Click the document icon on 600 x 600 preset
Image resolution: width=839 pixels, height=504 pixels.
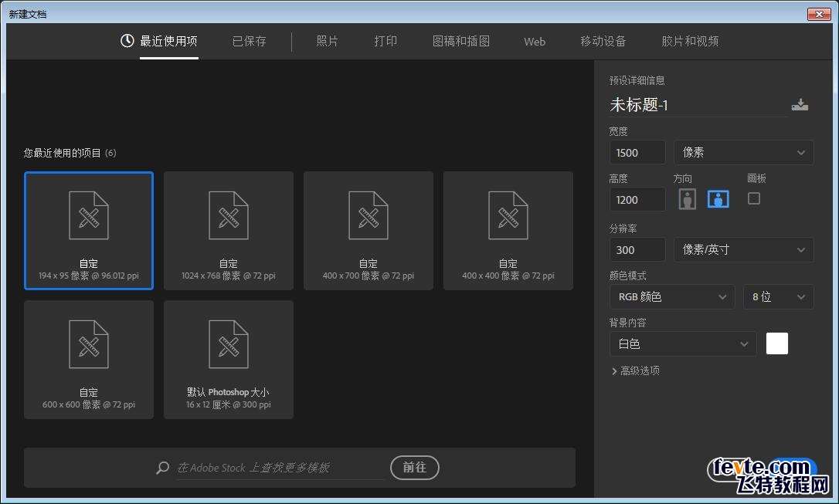[89, 344]
